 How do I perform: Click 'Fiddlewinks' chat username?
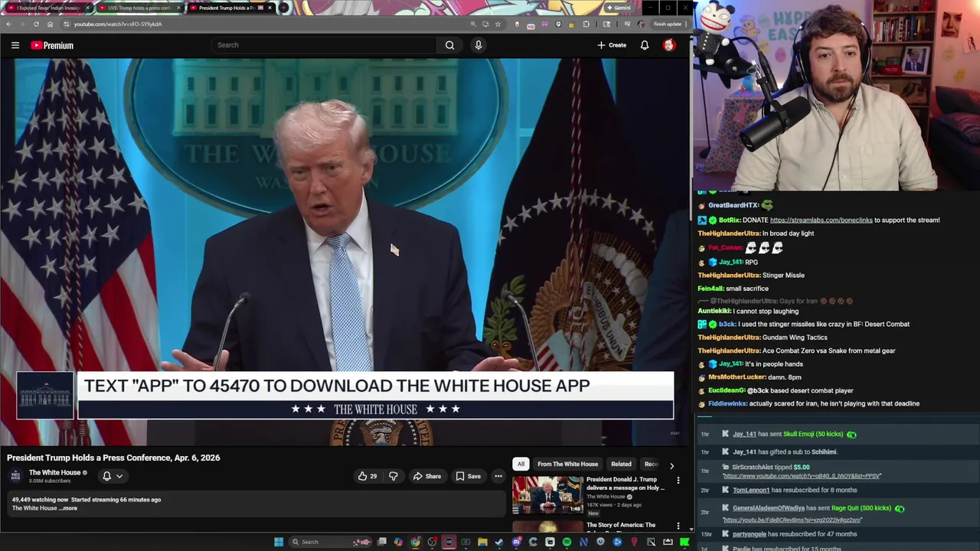(727, 404)
